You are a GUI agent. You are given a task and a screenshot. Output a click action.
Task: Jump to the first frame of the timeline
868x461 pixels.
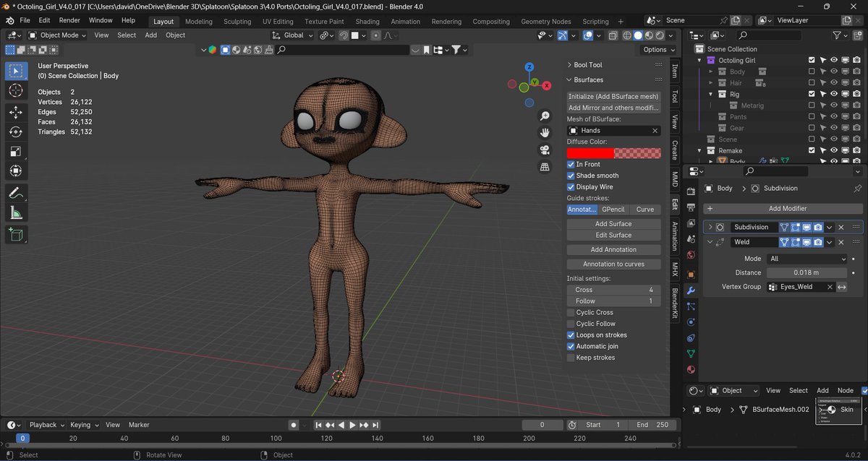point(318,425)
